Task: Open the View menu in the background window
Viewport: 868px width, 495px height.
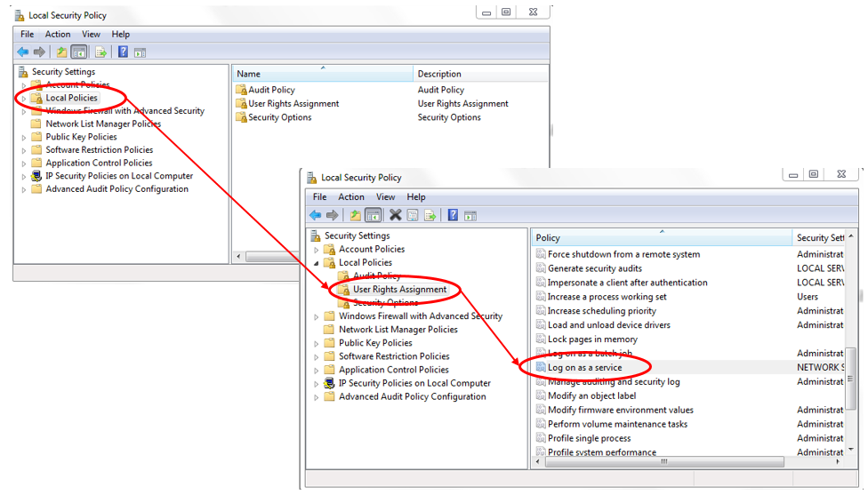Action: 91,35
